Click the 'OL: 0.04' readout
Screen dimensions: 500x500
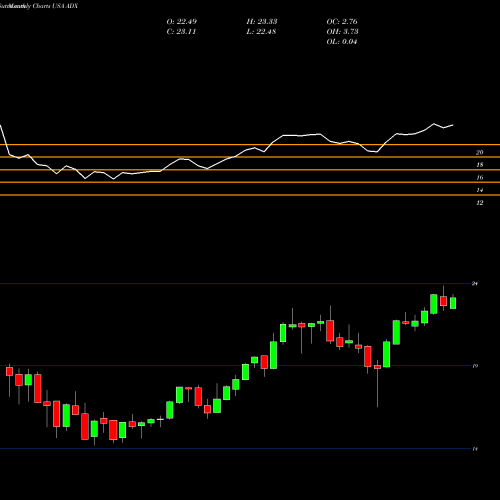coord(342,42)
